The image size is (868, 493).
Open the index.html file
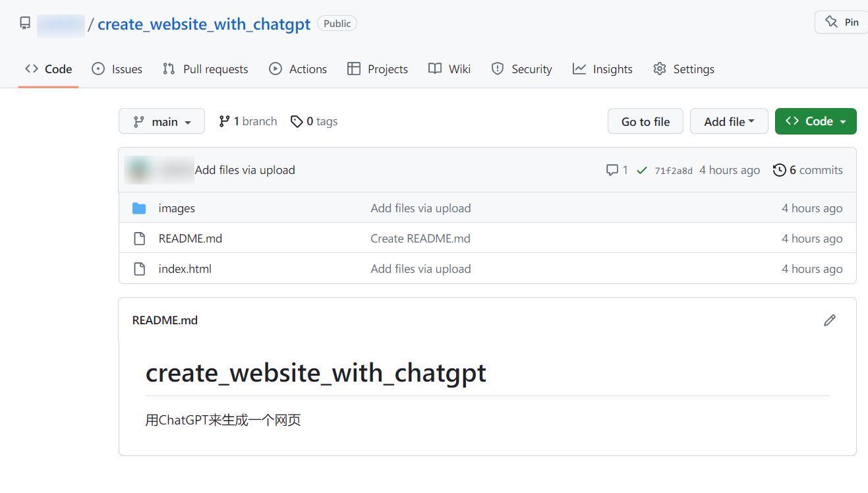pyautogui.click(x=185, y=269)
